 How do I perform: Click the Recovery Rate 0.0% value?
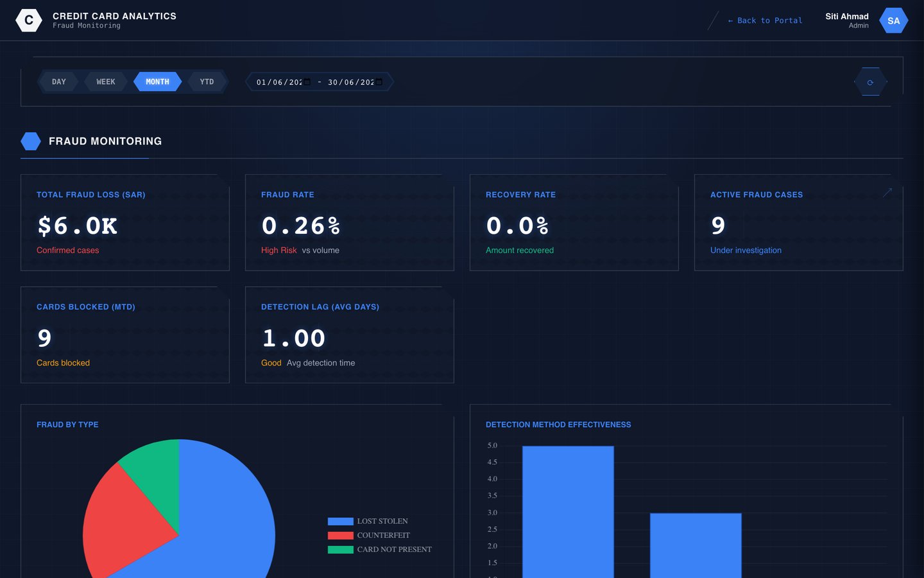click(518, 226)
